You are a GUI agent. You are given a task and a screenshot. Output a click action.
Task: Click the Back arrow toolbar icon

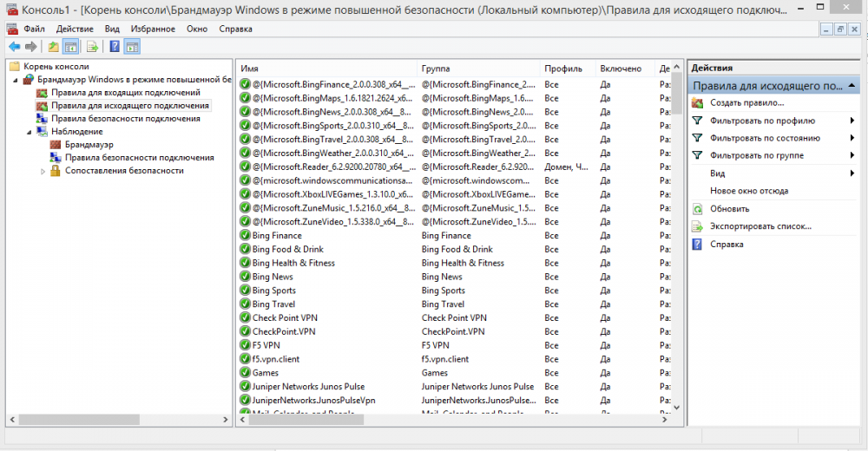(15, 47)
